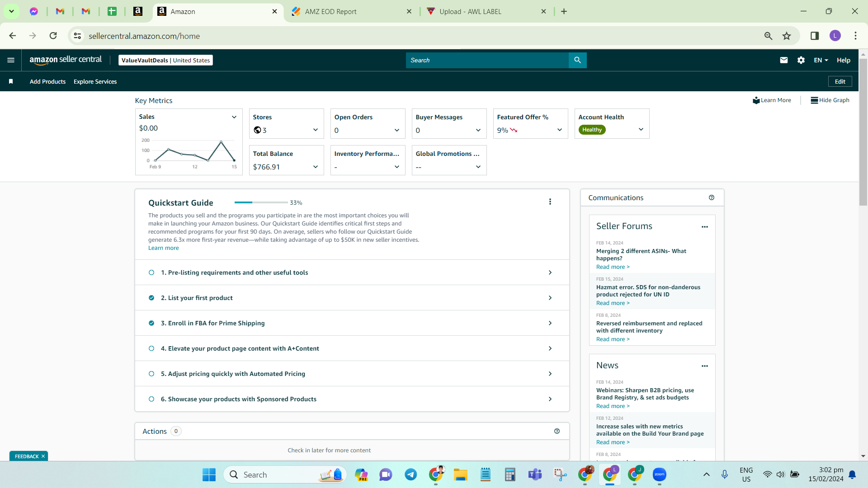Open the settings gear icon
868x488 pixels.
point(801,60)
